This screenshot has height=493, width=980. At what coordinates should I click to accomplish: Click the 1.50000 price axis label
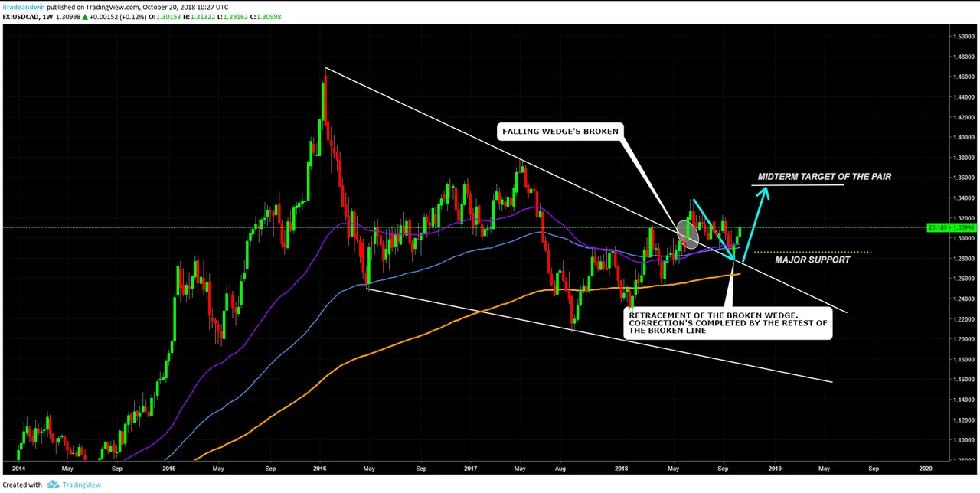point(963,36)
